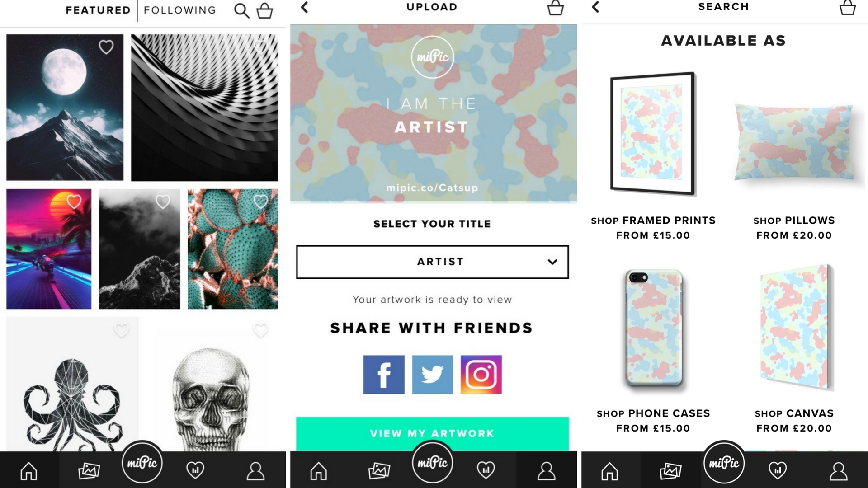Share artwork on Facebook
Viewport: 868px width, 488px height.
(x=384, y=375)
